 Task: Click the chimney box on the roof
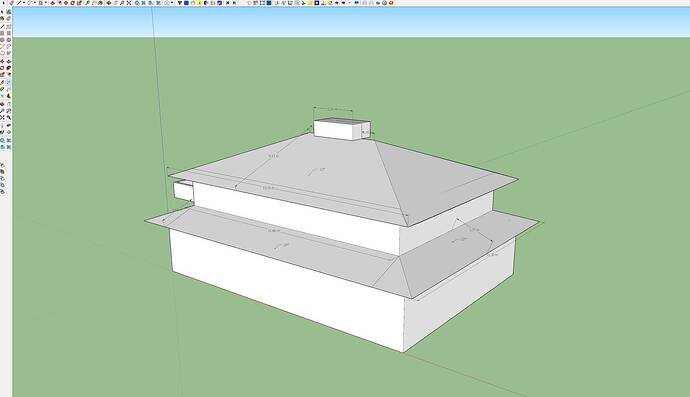tap(342, 129)
